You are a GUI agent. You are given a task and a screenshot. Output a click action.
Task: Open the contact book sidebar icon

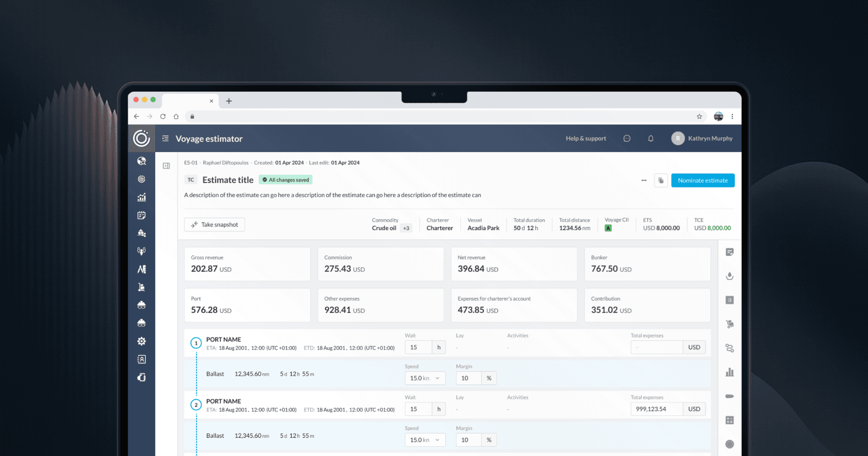(142, 359)
